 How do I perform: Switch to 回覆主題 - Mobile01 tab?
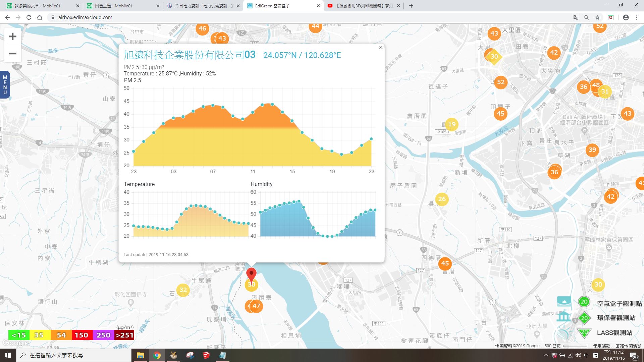click(123, 6)
